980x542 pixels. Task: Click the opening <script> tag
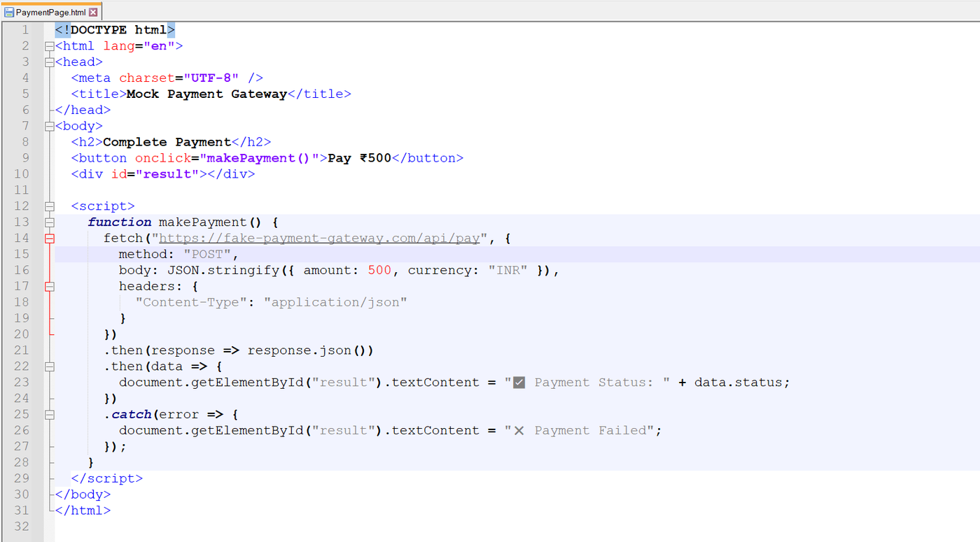pos(103,206)
